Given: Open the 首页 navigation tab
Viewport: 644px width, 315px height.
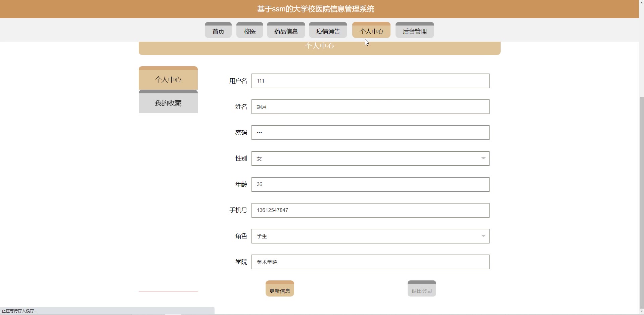Looking at the screenshot, I should tap(218, 31).
